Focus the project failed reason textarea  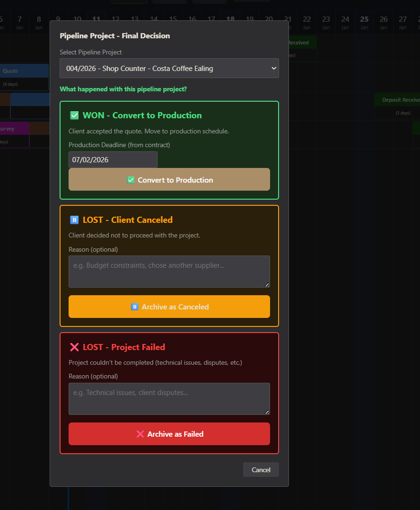(169, 398)
